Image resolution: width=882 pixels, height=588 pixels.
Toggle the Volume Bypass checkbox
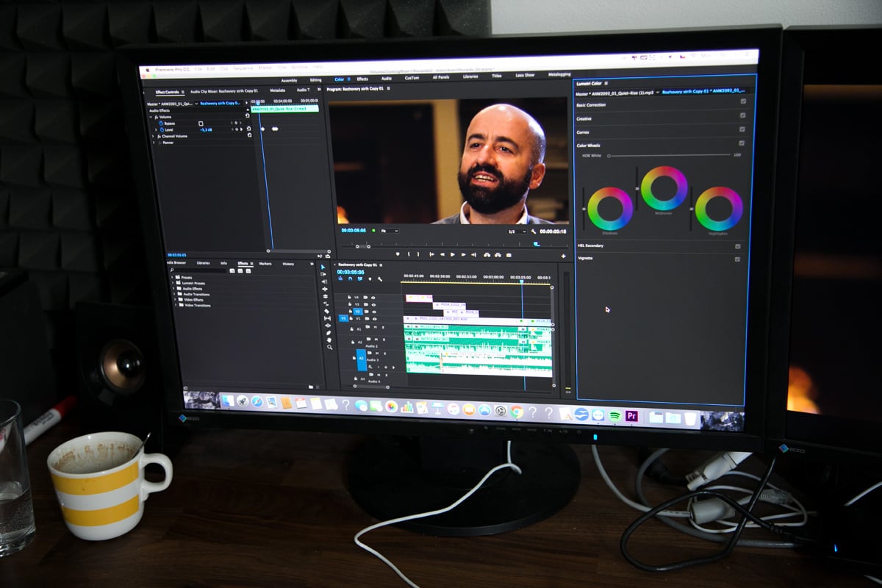[201, 123]
